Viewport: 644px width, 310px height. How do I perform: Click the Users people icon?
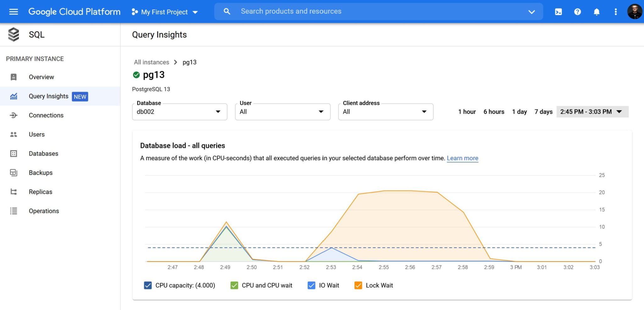pos(14,135)
